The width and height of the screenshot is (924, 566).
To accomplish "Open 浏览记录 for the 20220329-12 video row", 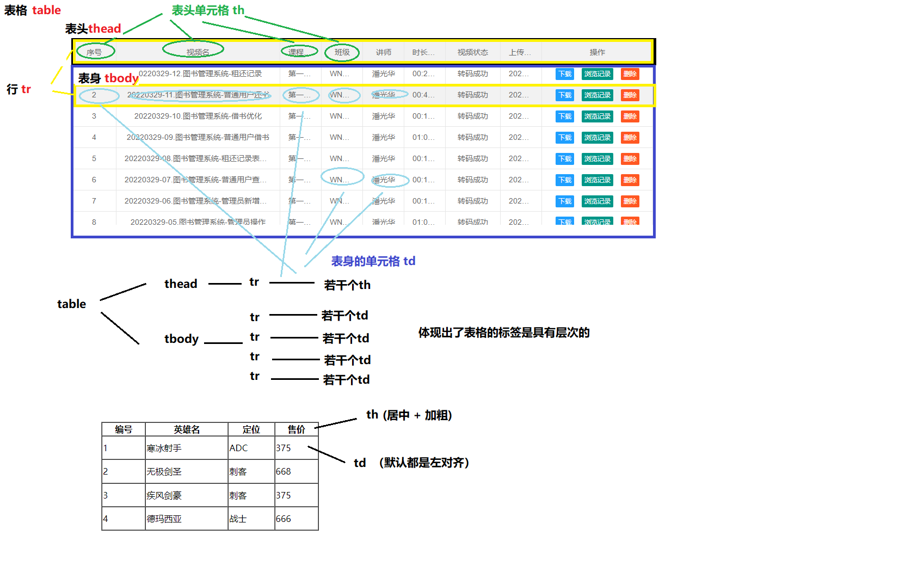I will pos(597,74).
